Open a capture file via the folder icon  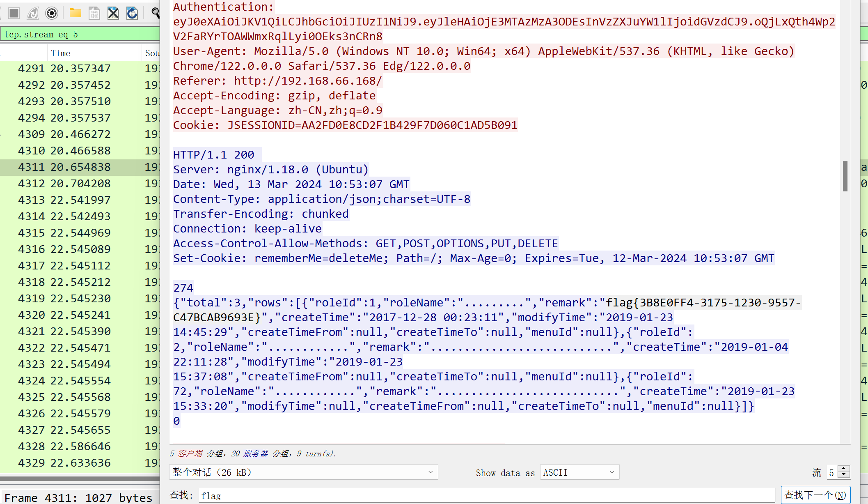pyautogui.click(x=75, y=13)
